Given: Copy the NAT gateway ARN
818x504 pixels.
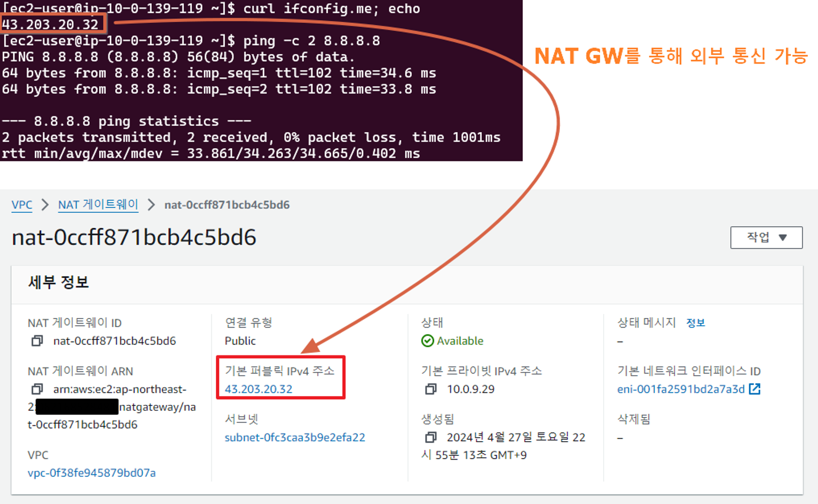Looking at the screenshot, I should tap(37, 389).
